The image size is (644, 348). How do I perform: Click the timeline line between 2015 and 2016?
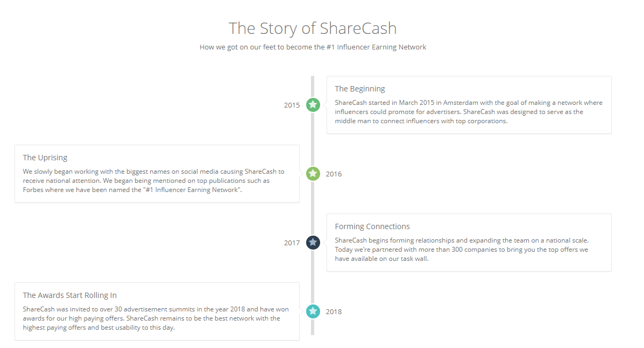[x=313, y=139]
